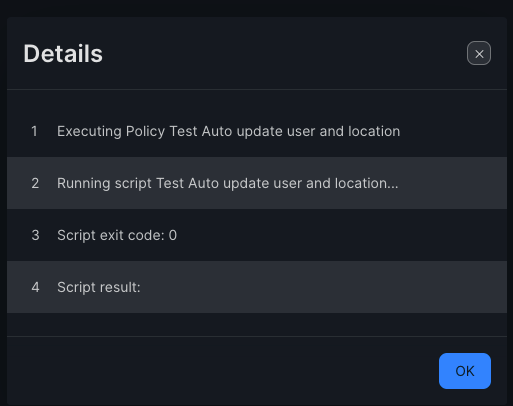This screenshot has height=406, width=513.
Task: Click the trailing ellipsis after location
Action: [392, 184]
